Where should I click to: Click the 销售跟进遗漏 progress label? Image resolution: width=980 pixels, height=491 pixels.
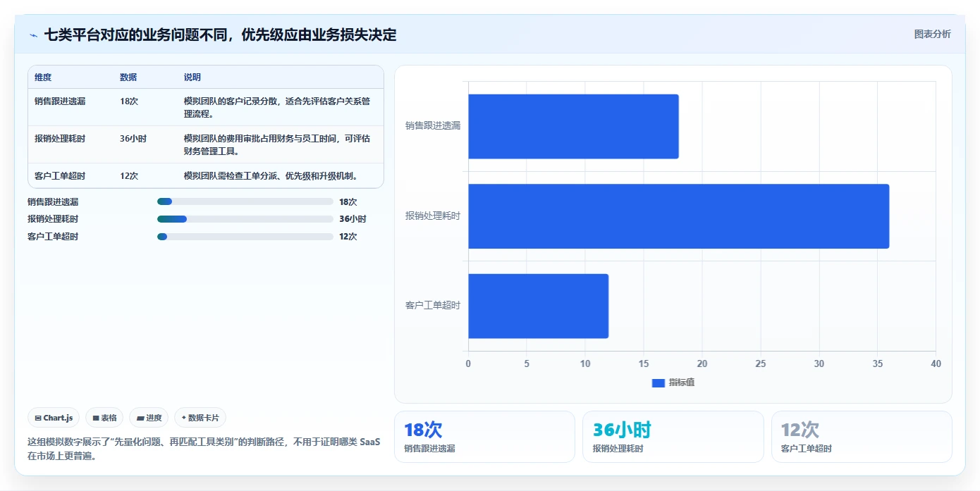[x=53, y=201]
